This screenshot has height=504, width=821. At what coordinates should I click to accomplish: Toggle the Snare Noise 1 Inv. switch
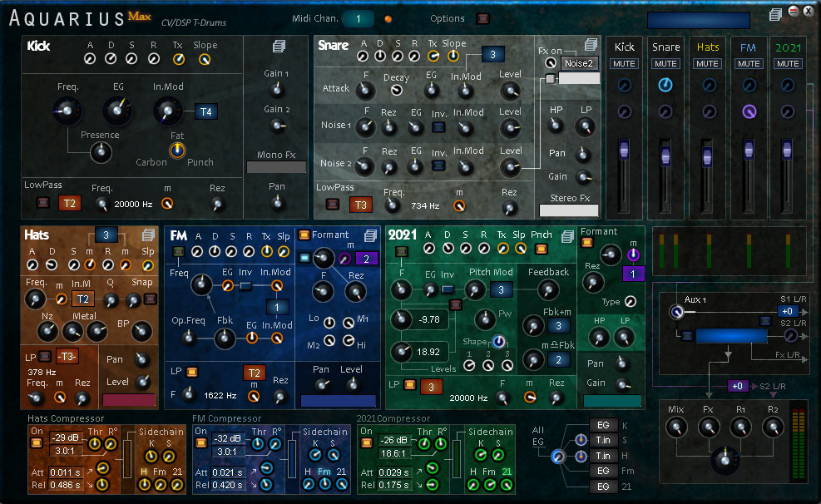[438, 126]
